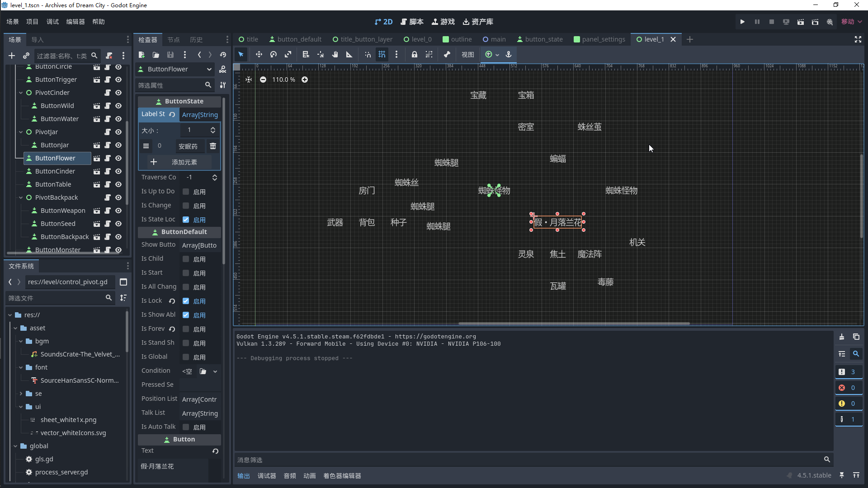The height and width of the screenshot is (488, 868).
Task: Select the Move mode tool in viewport toolbar
Action: (x=259, y=55)
